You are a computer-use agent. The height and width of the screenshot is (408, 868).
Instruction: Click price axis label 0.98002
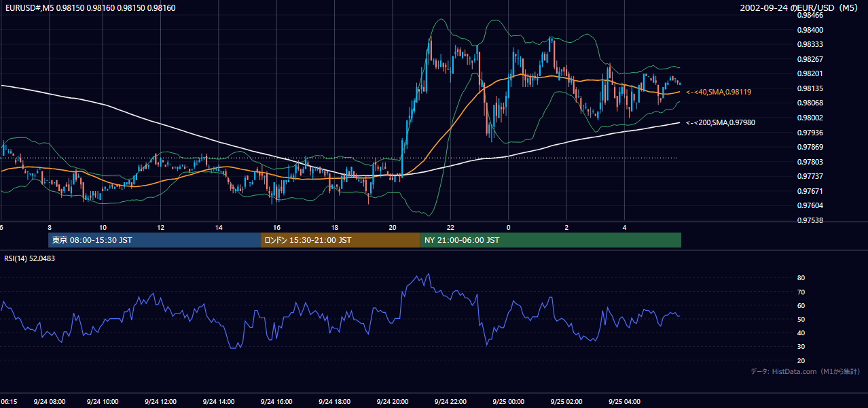coord(811,118)
